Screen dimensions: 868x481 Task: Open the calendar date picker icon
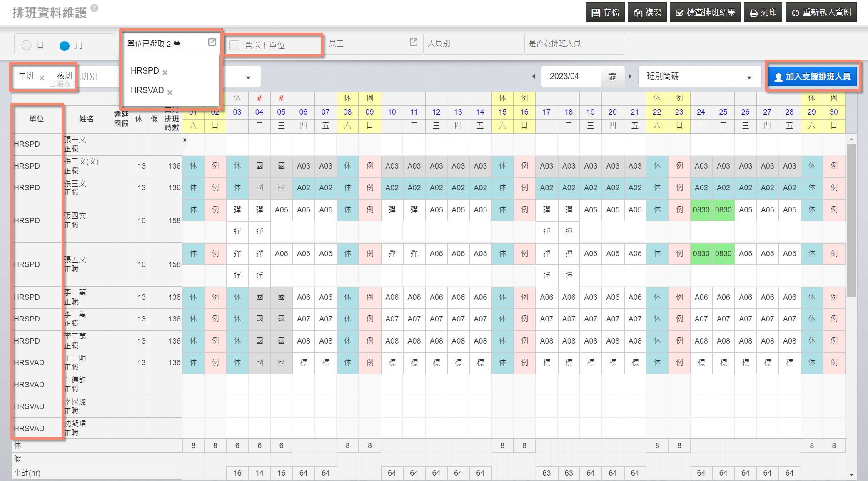point(612,77)
